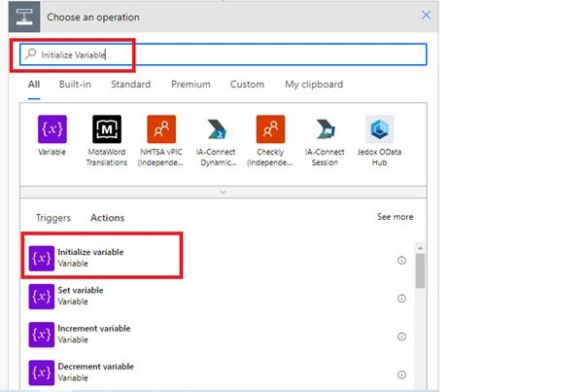
Task: Switch to the Actions tab
Action: pyautogui.click(x=107, y=218)
